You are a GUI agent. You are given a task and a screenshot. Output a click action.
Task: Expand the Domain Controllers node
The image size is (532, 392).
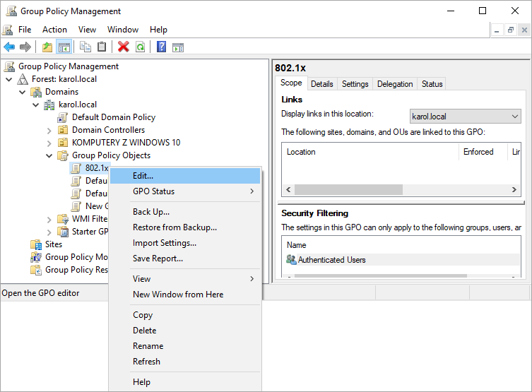click(49, 130)
